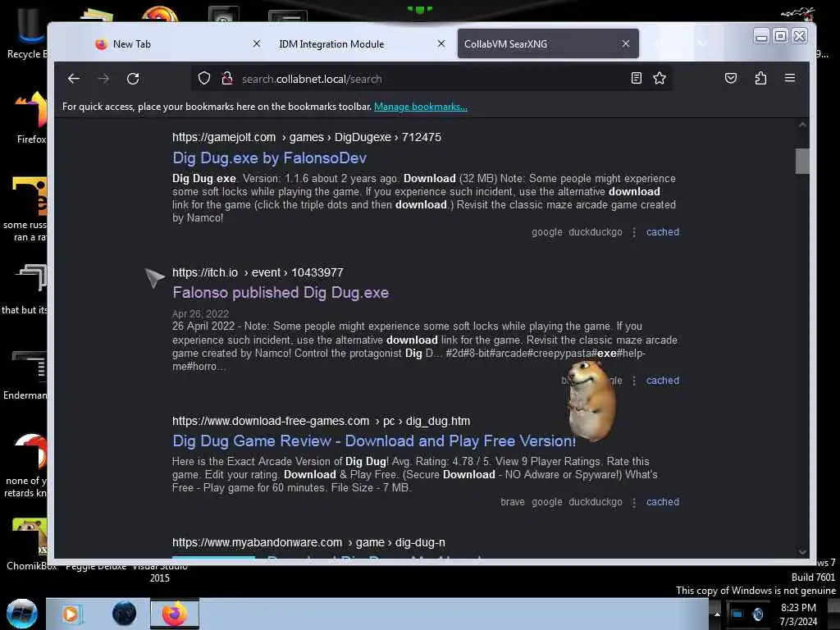The image size is (840, 630).
Task: Open the Extensions puzzle icon
Action: pos(760,78)
